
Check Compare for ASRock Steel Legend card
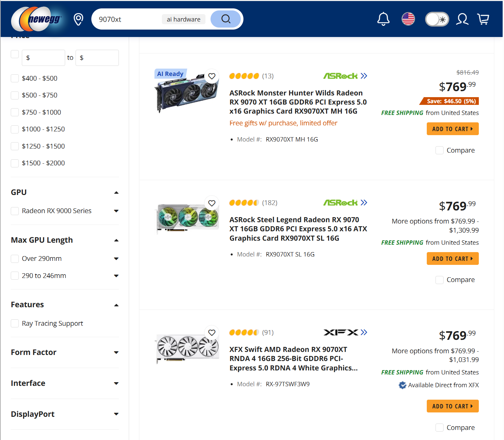[x=440, y=280]
